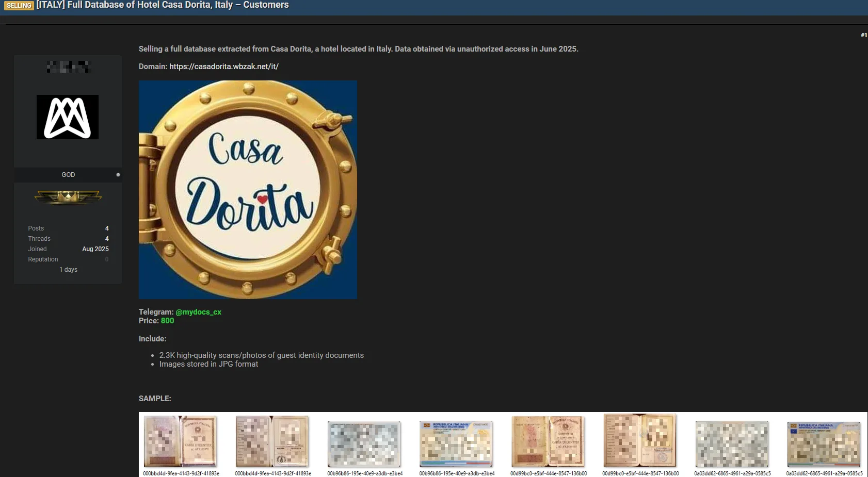
Task: Click the Threads count value
Action: (107, 239)
